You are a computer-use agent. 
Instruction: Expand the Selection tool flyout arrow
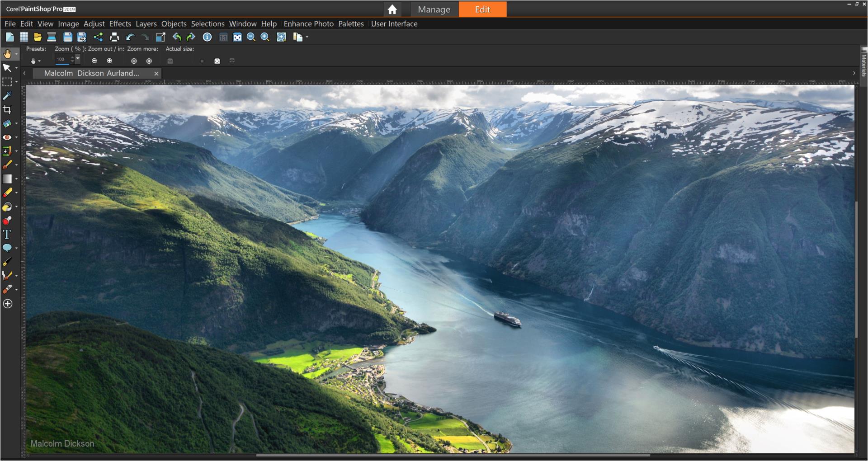(16, 82)
